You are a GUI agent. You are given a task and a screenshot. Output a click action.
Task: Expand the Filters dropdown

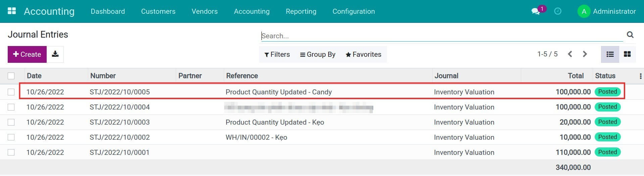tap(277, 54)
